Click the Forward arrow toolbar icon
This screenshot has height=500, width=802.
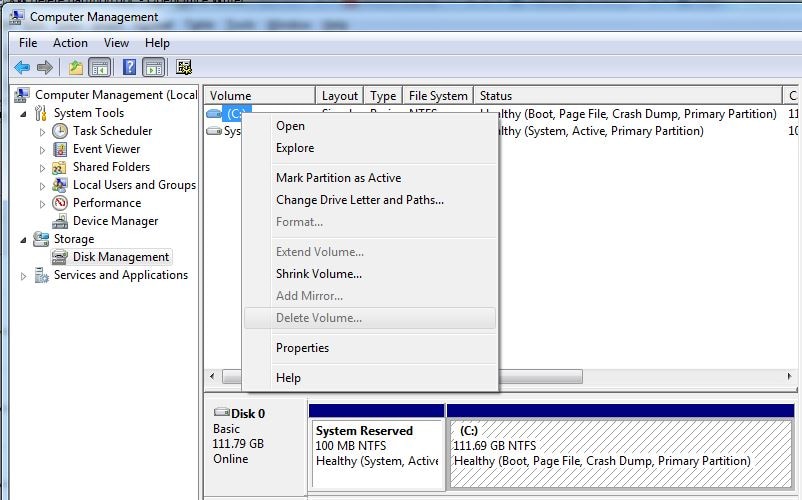[45, 67]
